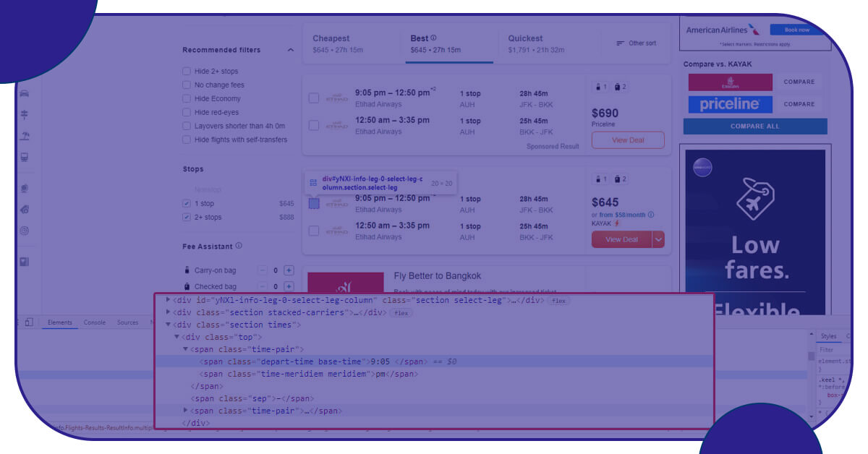Check Layovers shorter than 4h 0m
The height and width of the screenshot is (454, 868).
click(187, 126)
